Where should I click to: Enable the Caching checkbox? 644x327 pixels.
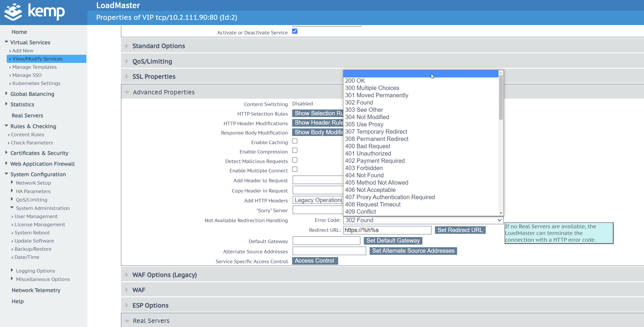pyautogui.click(x=295, y=141)
